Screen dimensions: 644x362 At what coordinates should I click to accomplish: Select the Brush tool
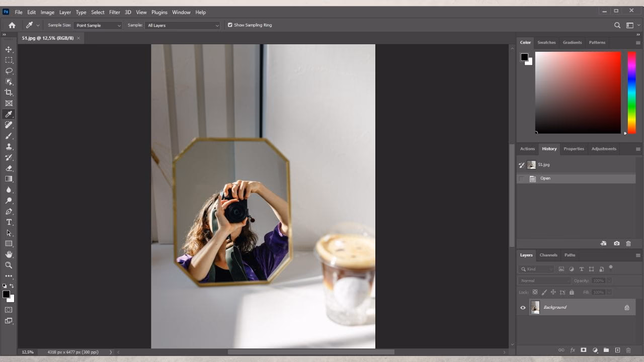[x=8, y=136]
